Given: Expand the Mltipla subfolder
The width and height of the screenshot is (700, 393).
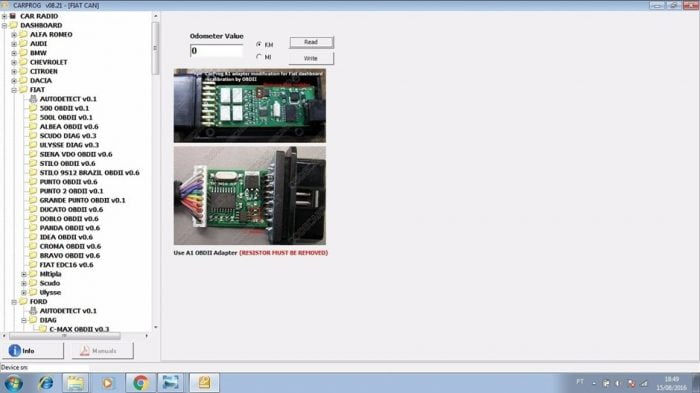Looking at the screenshot, I should [x=24, y=274].
